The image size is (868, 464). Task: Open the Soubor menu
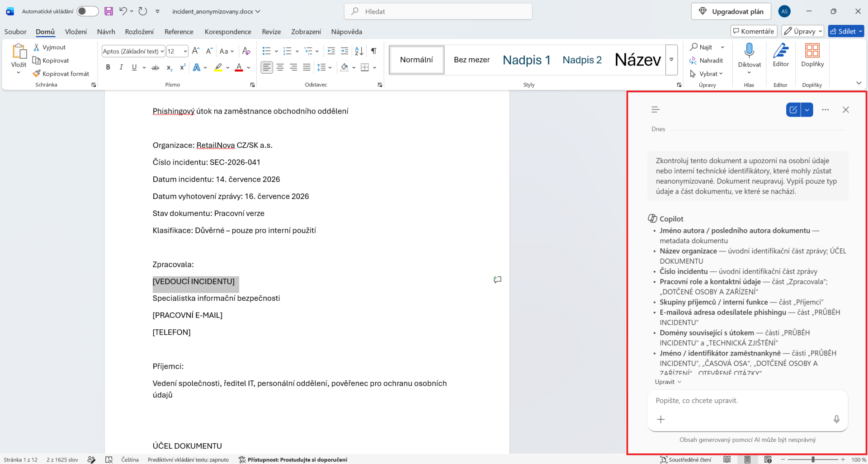point(15,32)
